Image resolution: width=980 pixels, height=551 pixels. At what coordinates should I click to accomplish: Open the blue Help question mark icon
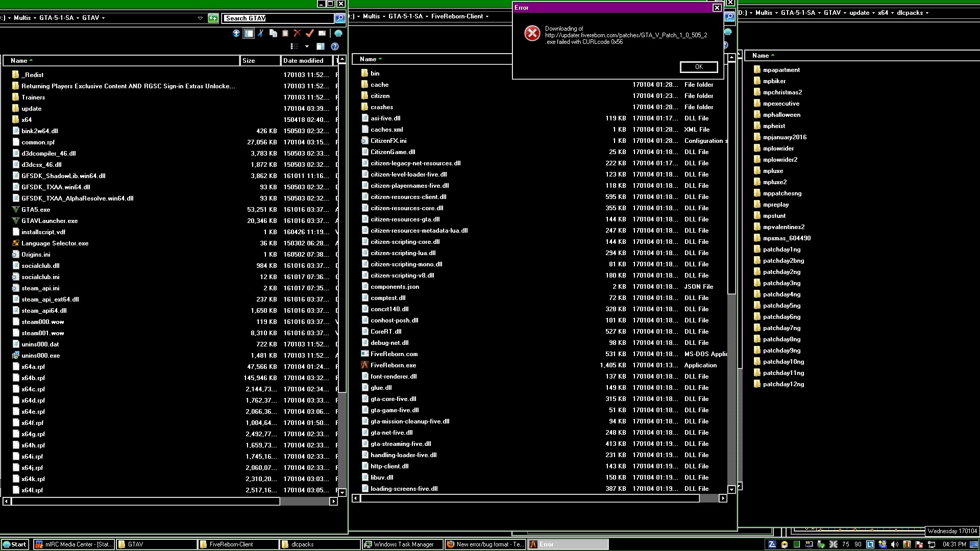click(x=335, y=46)
